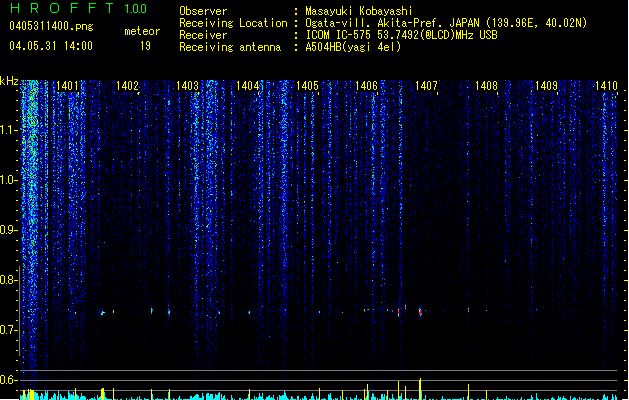Click the HROFFT program title
The image size is (629, 400).
62,8
